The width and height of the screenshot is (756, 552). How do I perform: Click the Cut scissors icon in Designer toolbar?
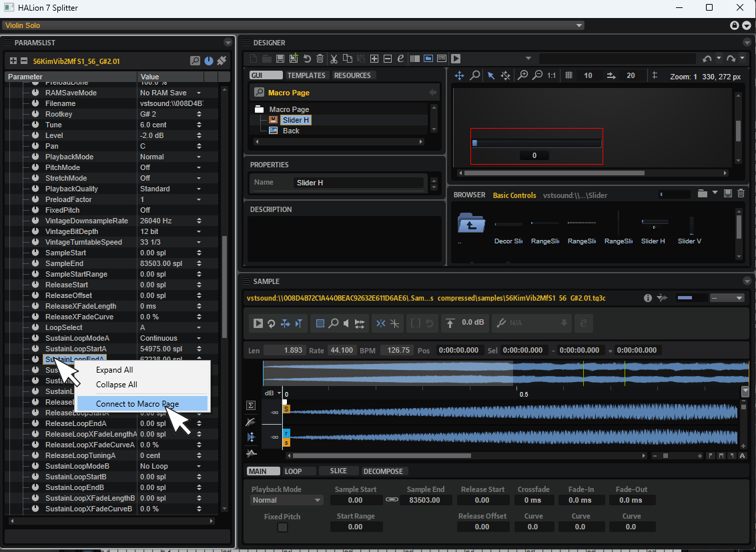point(334,59)
